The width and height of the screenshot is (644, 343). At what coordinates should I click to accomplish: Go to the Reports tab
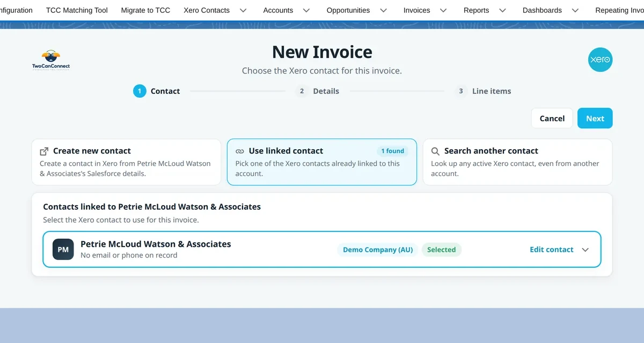click(477, 10)
